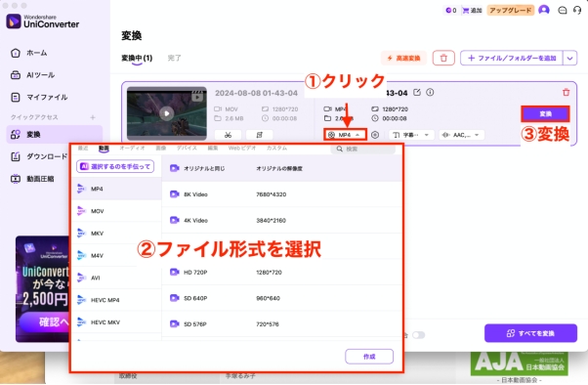Image resolution: width=588 pixels, height=385 pixels.
Task: Select SD 640P 960*640 row
Action: click(x=281, y=298)
